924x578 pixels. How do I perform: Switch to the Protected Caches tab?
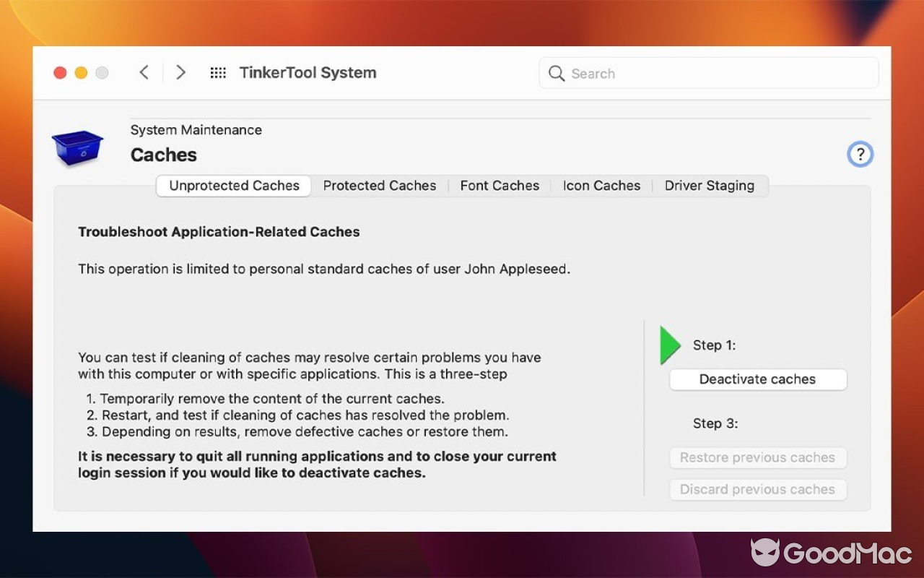(379, 186)
